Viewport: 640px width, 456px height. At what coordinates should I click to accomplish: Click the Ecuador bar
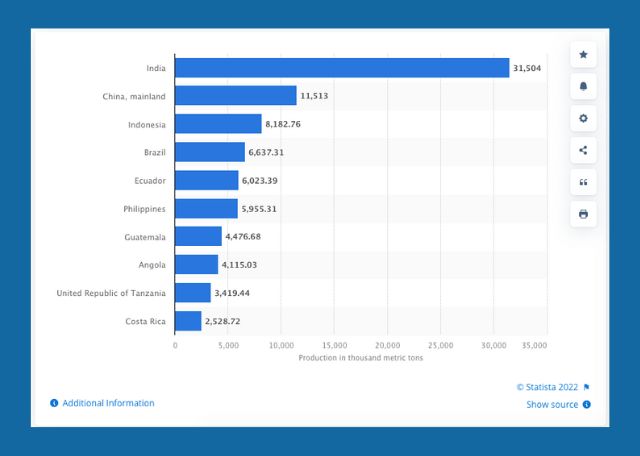207,180
